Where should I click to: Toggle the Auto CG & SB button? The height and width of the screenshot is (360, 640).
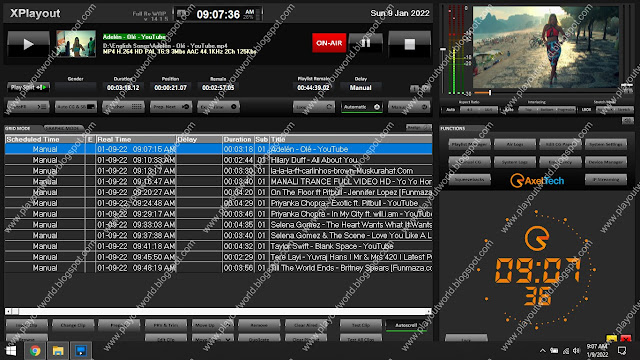pos(76,107)
